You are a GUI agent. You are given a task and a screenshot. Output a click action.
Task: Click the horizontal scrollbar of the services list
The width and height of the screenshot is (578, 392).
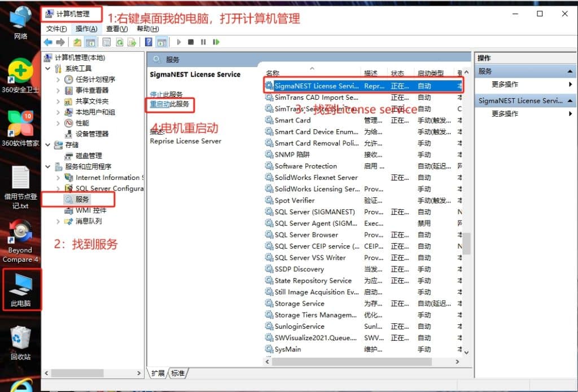tap(351, 362)
